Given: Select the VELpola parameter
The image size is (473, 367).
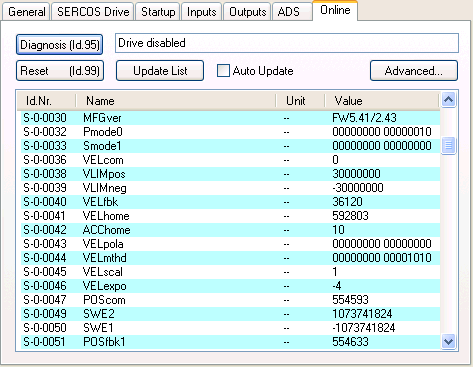Looking at the screenshot, I should click(103, 244).
